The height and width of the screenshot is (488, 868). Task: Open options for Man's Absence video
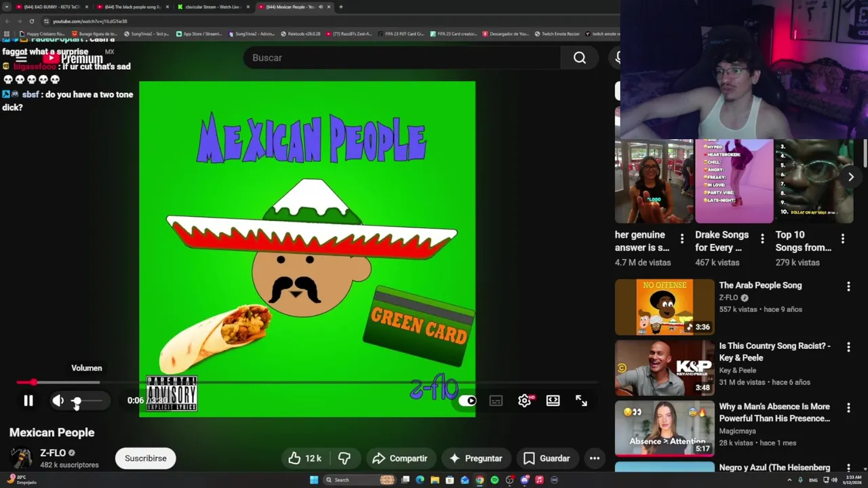point(848,408)
